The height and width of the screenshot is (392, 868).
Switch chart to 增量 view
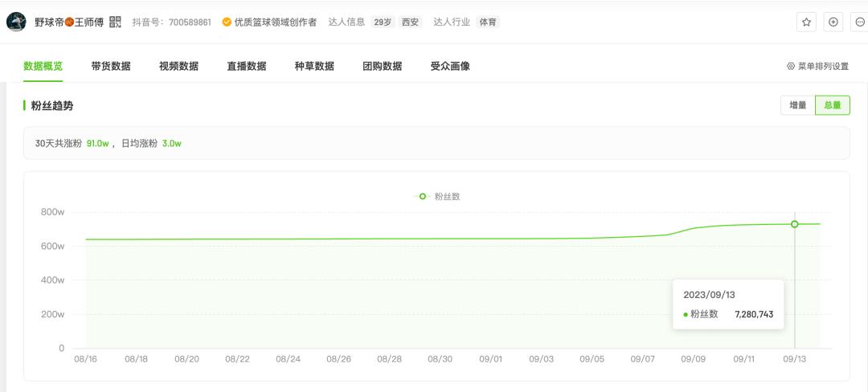(797, 105)
